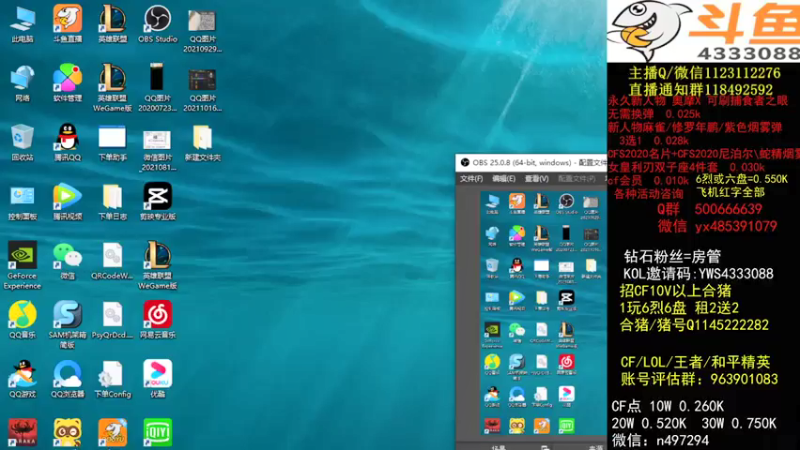Click the OBS 25.0.8 window title bar
800x450 pixels.
(531, 163)
